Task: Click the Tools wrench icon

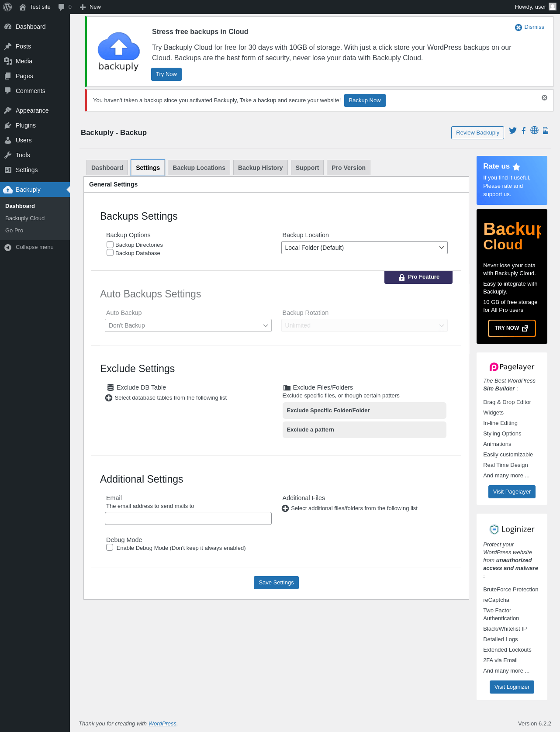Action: click(8, 155)
